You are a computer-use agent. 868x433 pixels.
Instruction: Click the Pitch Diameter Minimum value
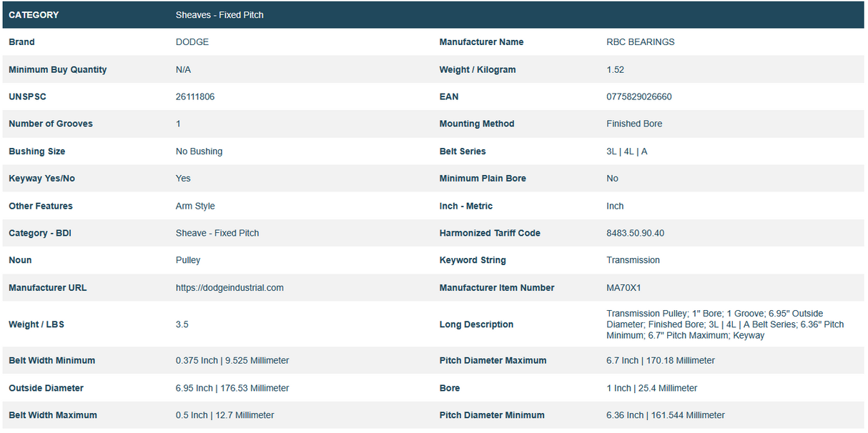665,416
